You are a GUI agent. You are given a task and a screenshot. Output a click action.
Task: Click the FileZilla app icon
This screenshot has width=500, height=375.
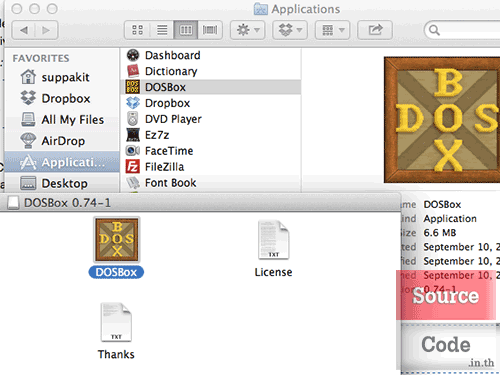pos(133,167)
